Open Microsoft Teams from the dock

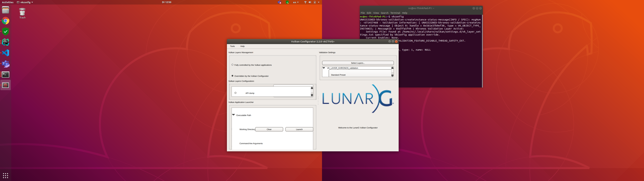(x=5, y=64)
